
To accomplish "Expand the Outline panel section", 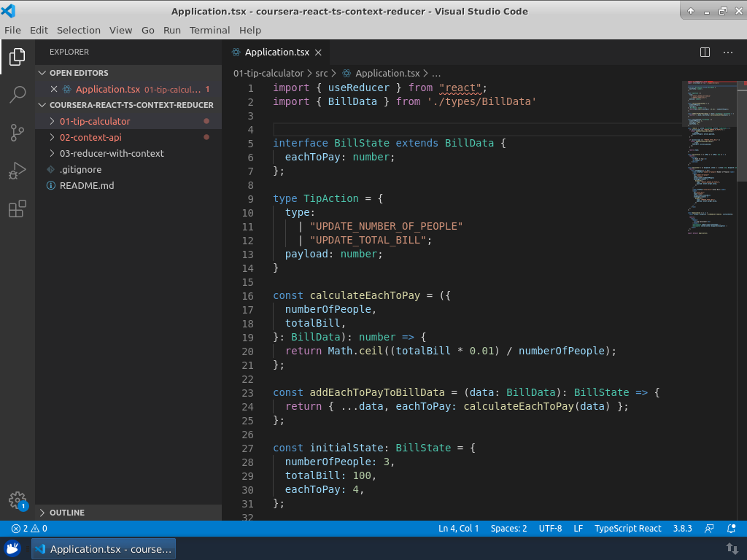I will pyautogui.click(x=67, y=513).
